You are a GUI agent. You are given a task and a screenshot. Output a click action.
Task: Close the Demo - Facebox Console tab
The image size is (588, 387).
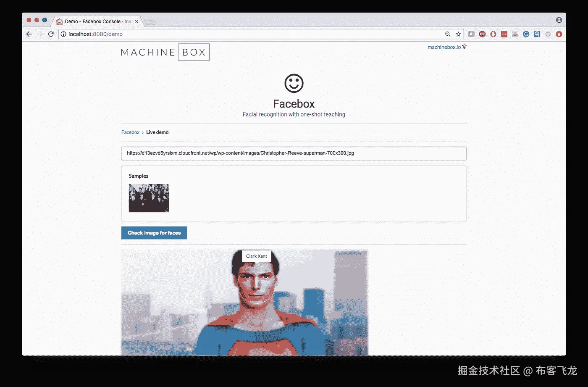pos(137,21)
